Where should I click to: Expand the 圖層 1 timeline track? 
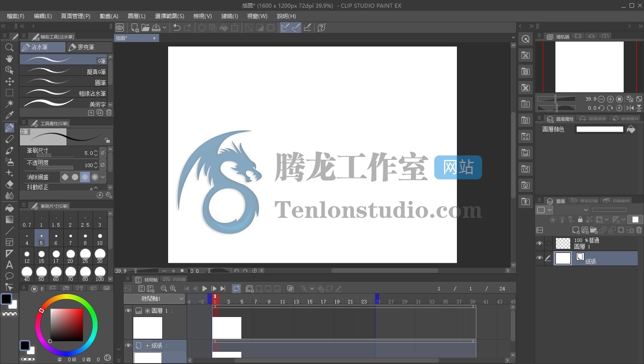point(147,311)
